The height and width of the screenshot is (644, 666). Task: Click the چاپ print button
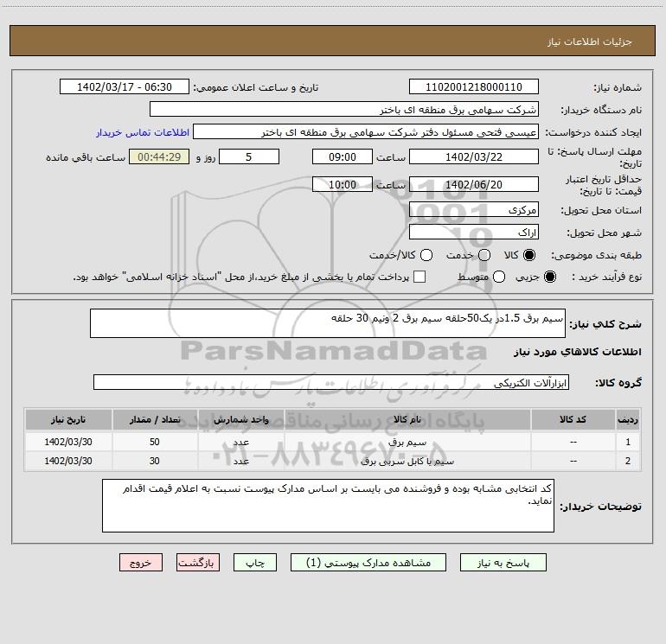pos(255,563)
